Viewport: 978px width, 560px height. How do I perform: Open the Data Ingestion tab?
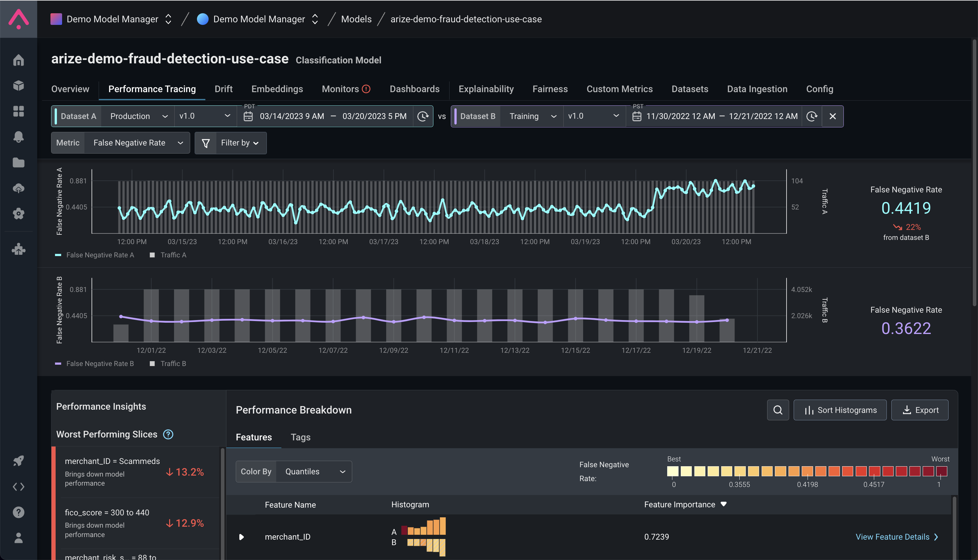pos(757,89)
